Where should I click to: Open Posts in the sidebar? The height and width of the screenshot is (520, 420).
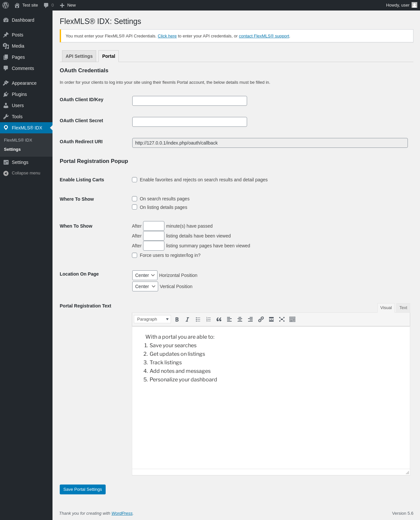click(x=26, y=35)
